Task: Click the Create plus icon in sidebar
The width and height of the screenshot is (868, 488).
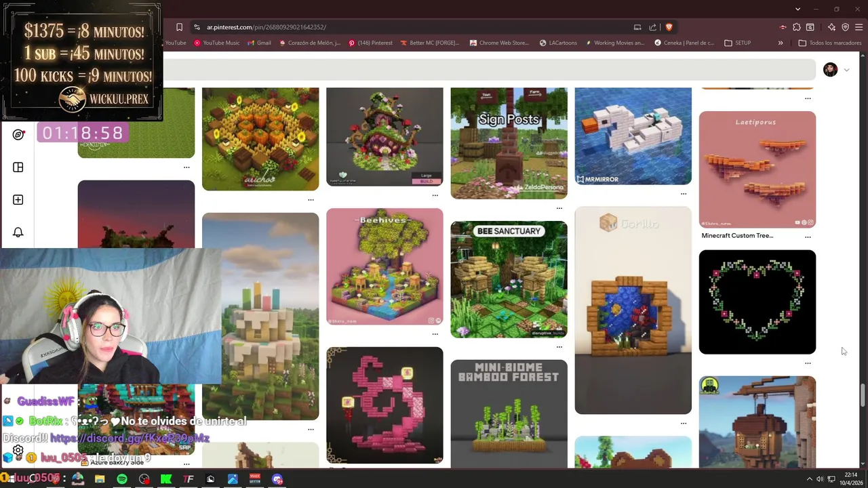Action: 18,200
